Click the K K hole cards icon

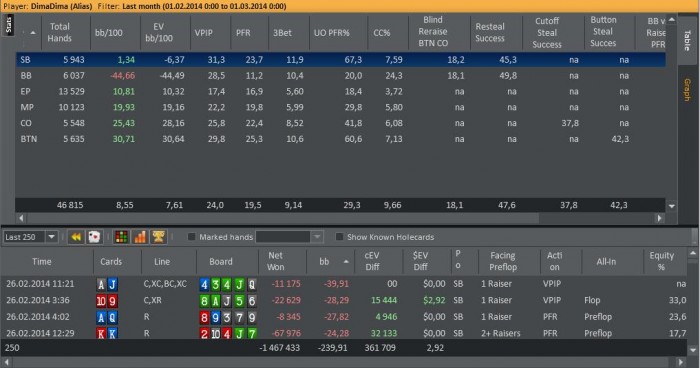[107, 333]
